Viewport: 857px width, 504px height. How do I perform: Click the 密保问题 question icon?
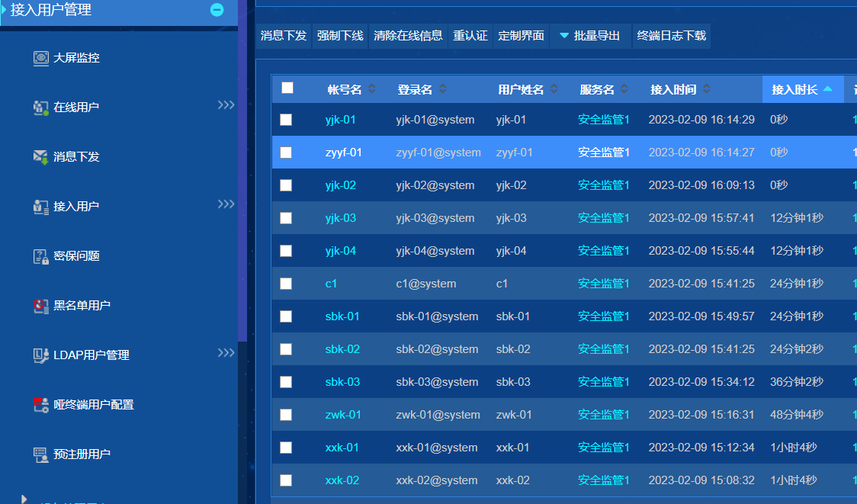pyautogui.click(x=40, y=256)
